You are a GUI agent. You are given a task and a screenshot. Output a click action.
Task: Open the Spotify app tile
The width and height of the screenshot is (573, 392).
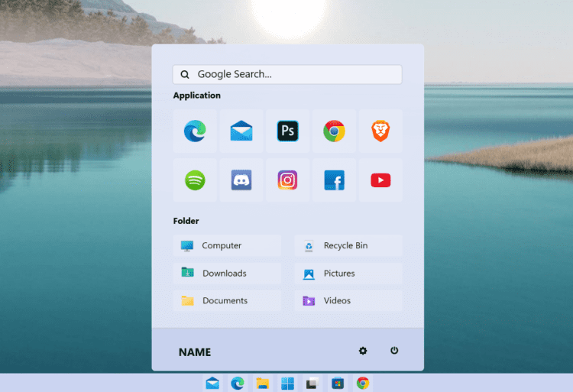[x=195, y=180]
